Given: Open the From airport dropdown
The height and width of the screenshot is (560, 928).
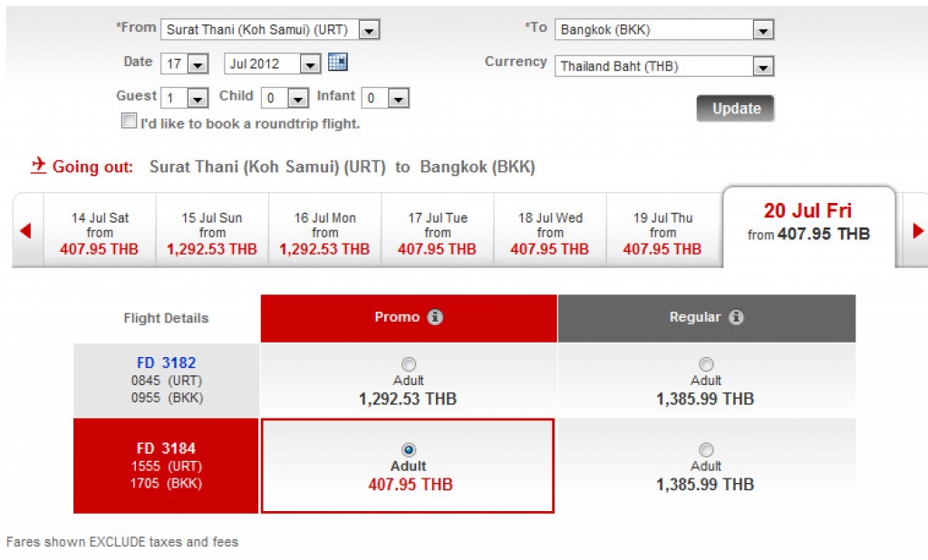Looking at the screenshot, I should point(368,30).
